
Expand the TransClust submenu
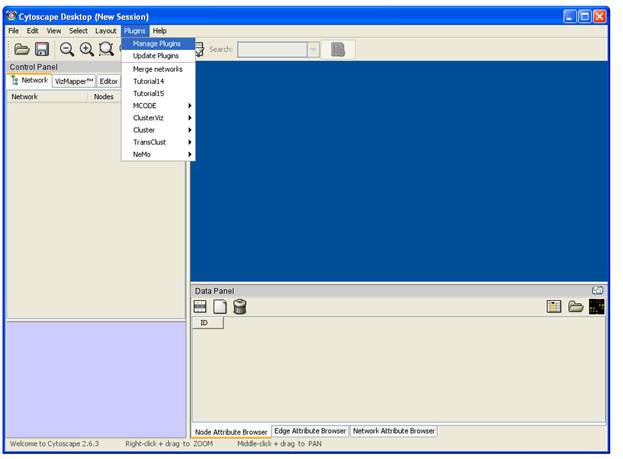click(158, 142)
